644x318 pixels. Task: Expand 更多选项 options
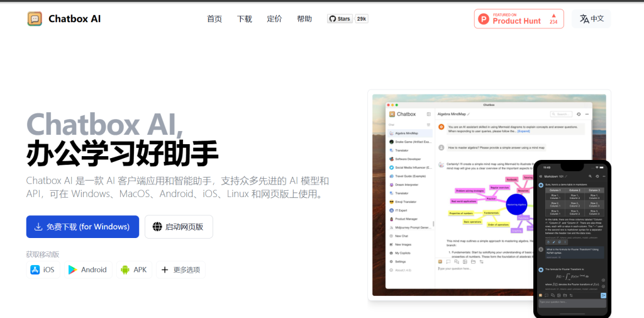pos(180,270)
